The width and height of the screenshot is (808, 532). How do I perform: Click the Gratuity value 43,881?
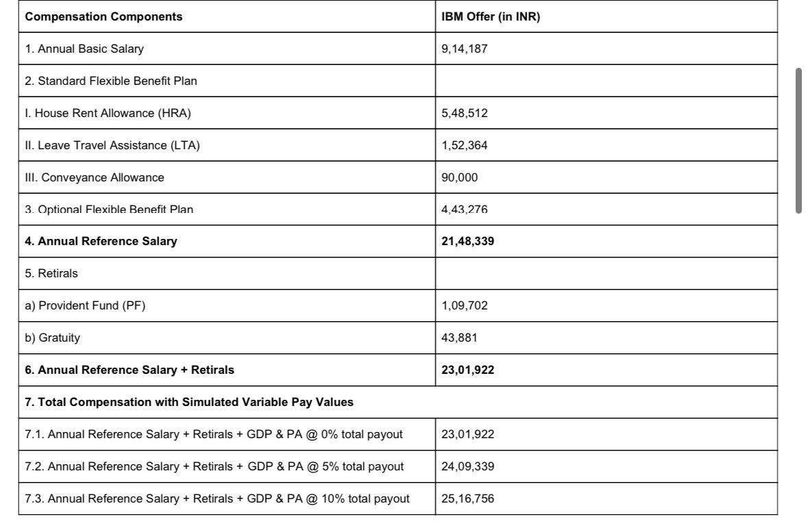(x=459, y=338)
